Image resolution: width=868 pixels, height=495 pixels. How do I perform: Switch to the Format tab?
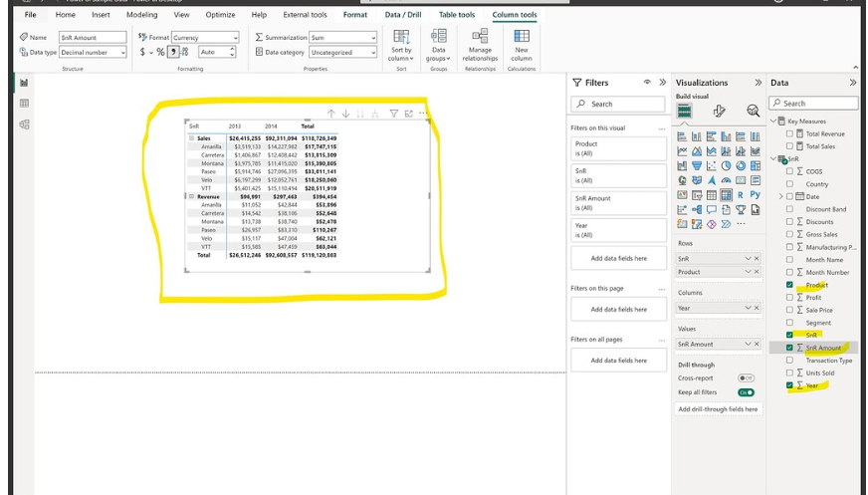[x=354, y=15]
